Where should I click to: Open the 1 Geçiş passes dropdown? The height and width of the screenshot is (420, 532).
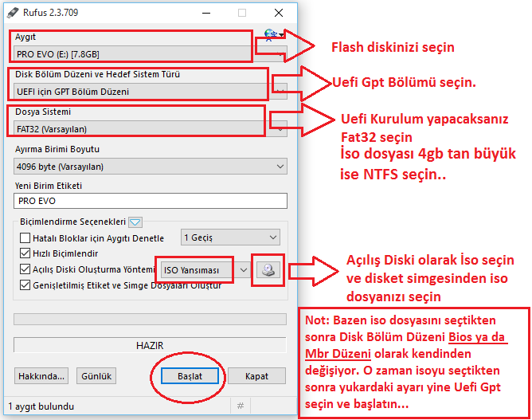pos(230,237)
